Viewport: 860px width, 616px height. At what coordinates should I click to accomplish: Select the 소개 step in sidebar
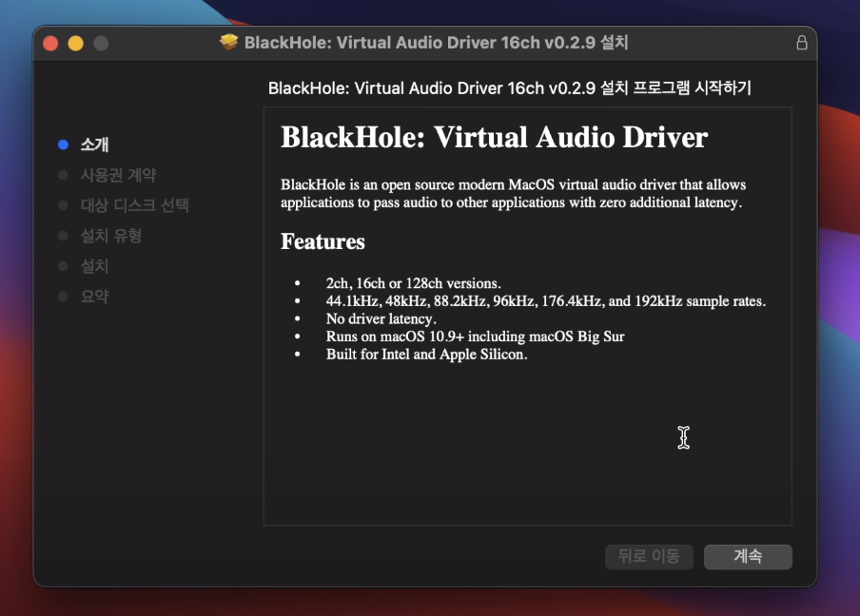click(x=94, y=144)
